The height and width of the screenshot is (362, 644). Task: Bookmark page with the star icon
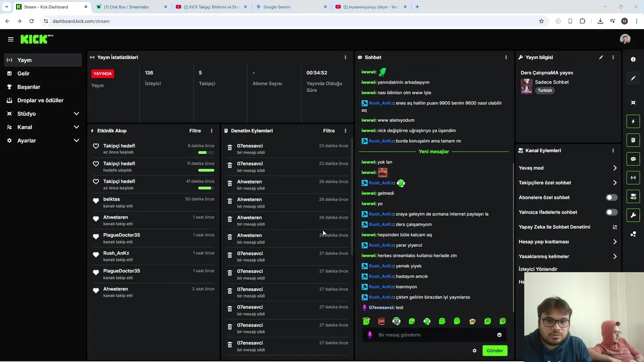[x=541, y=21]
